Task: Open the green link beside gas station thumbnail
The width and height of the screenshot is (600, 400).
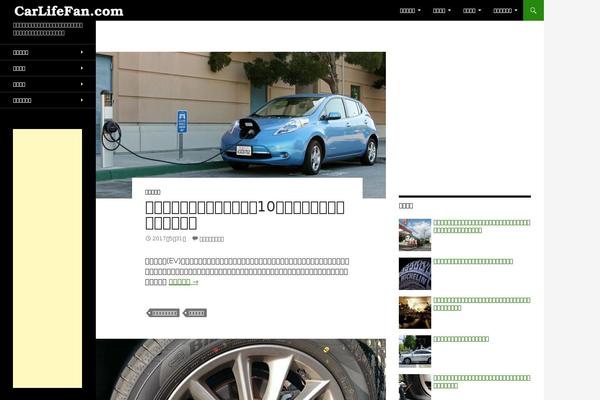Action: [x=482, y=226]
